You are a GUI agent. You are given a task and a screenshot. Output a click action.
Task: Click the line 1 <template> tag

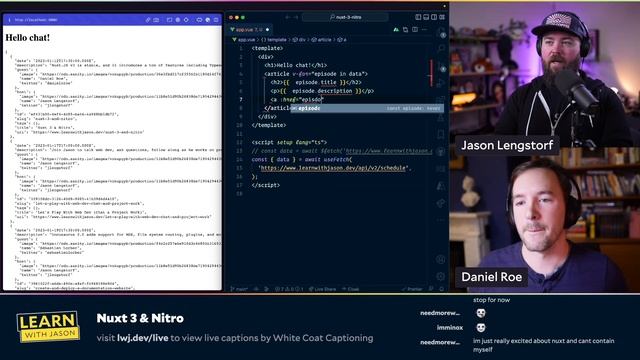tap(267, 48)
